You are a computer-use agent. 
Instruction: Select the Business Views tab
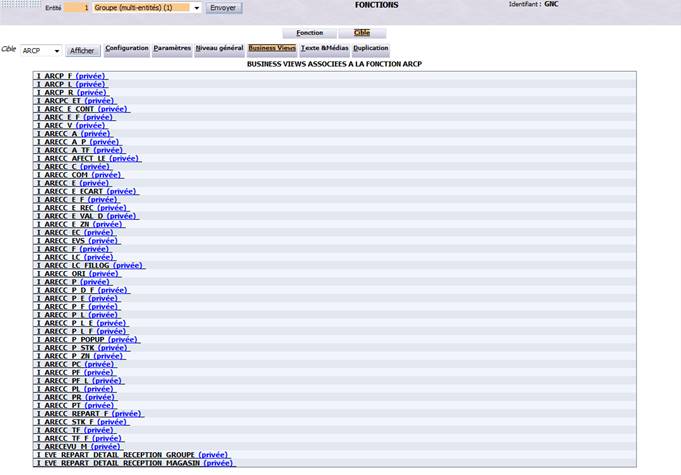(272, 49)
